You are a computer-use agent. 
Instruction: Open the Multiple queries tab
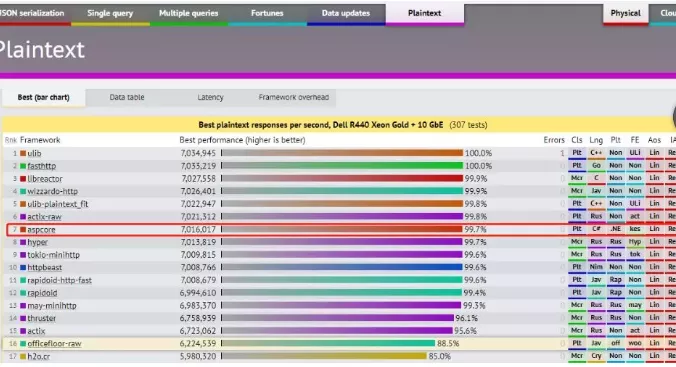pyautogui.click(x=188, y=13)
